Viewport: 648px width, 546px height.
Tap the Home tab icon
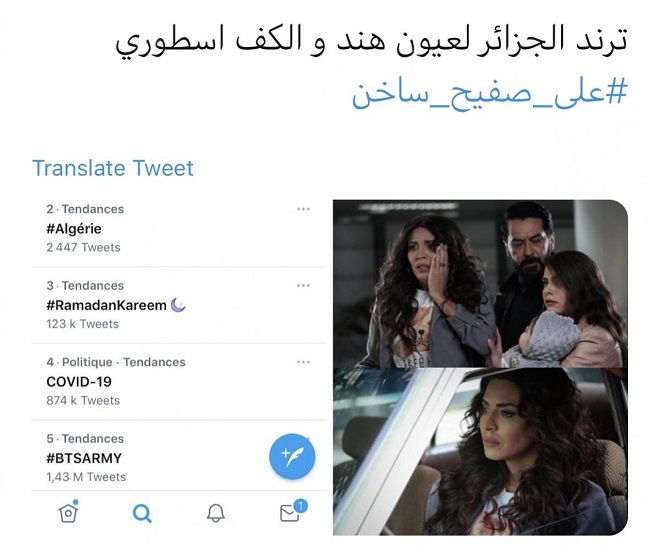coord(69,512)
